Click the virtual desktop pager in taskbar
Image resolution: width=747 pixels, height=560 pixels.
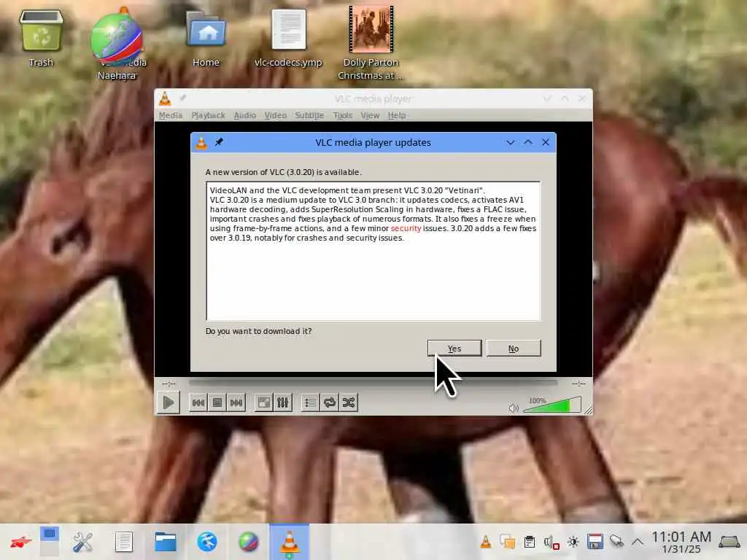[50, 542]
